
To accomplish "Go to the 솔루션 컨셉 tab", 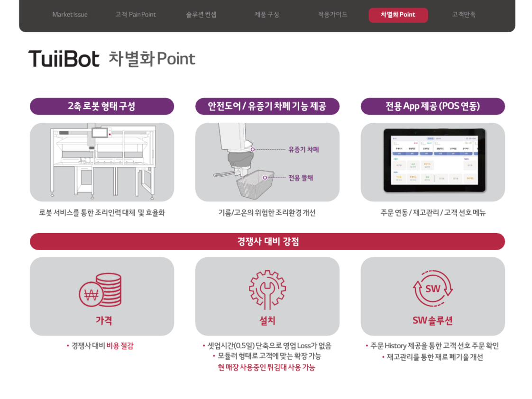I will pyautogui.click(x=201, y=15).
